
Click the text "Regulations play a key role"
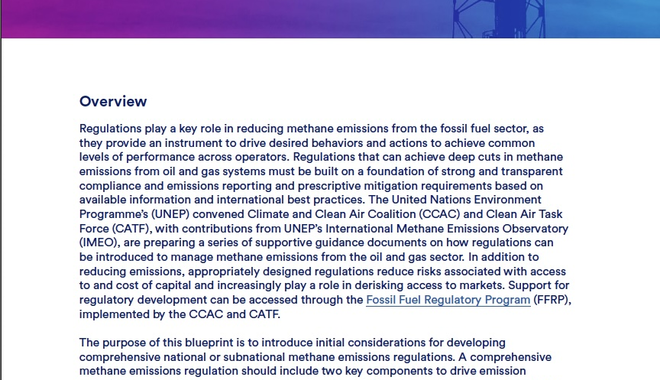tap(153, 128)
